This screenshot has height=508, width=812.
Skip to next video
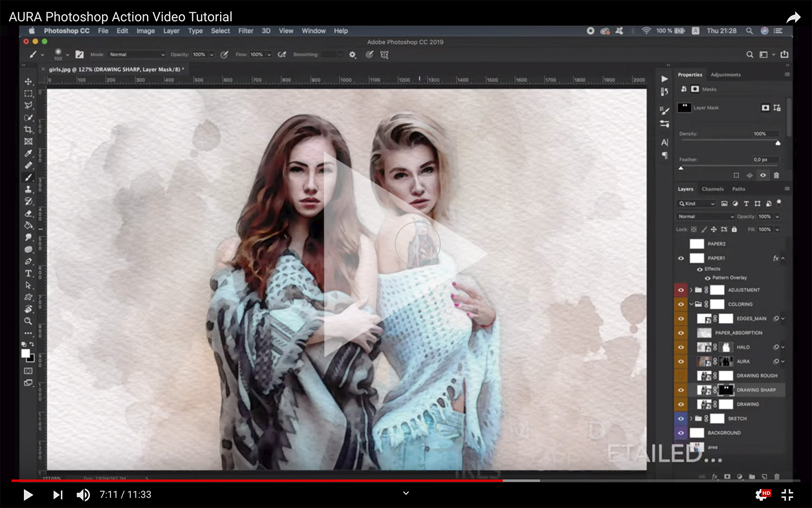[x=58, y=495]
